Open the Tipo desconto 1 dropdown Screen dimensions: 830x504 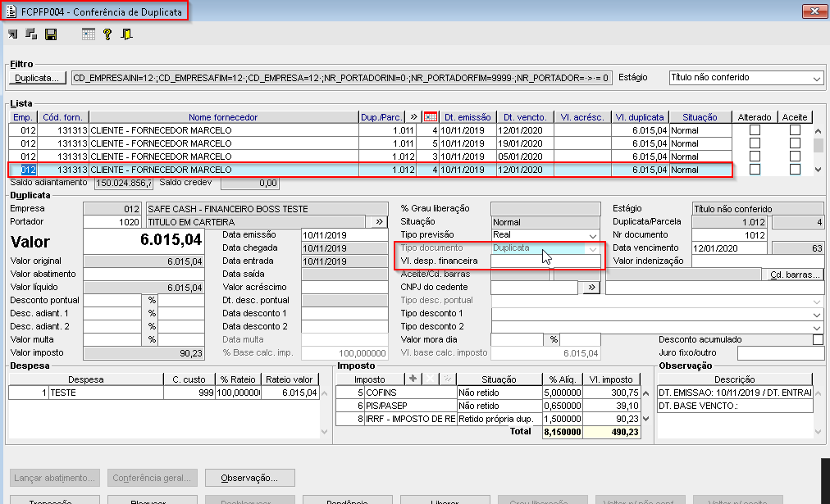pos(815,314)
